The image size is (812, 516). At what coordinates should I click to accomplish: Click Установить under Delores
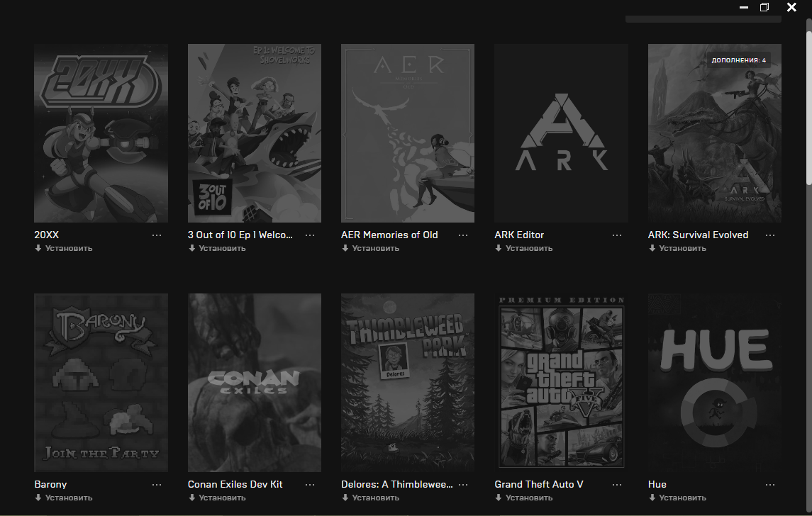(370, 498)
